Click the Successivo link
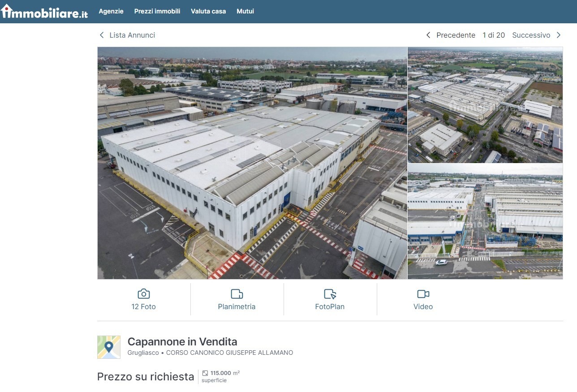This screenshot has width=577, height=392. (531, 35)
